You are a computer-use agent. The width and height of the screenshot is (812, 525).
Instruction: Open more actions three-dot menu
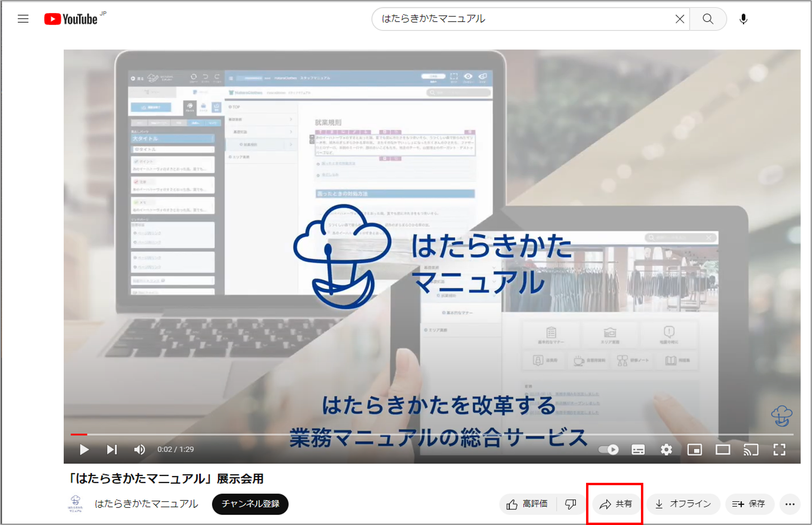pyautogui.click(x=790, y=504)
